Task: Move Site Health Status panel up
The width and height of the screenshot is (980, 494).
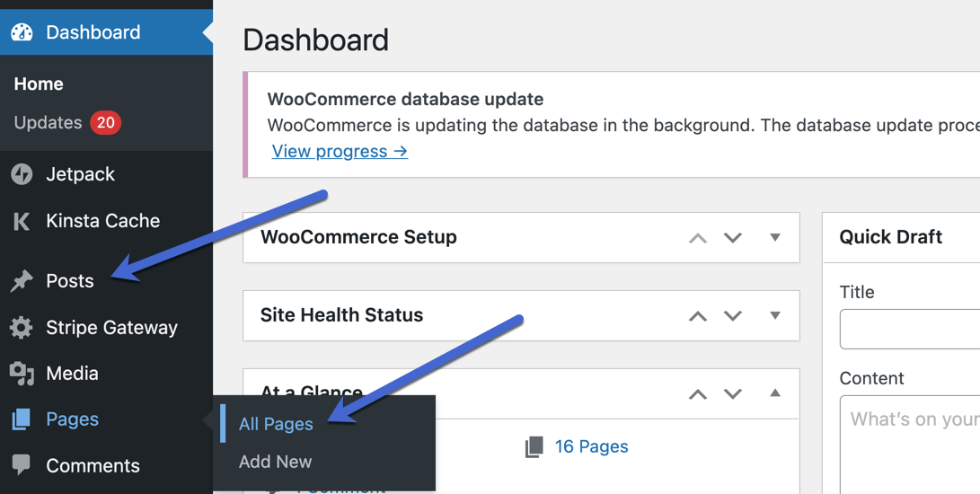Action: [x=698, y=316]
